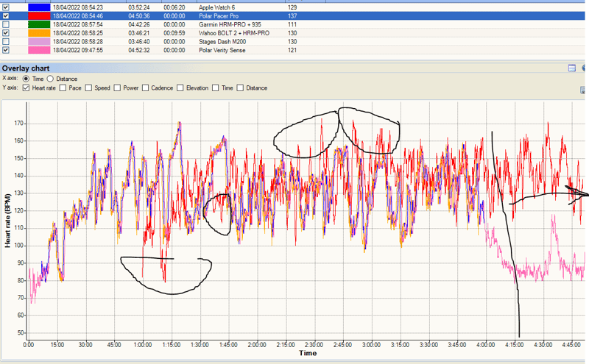Viewport: 589px width, 364px height.
Task: Click duration value 03:46:21
Action: point(139,33)
